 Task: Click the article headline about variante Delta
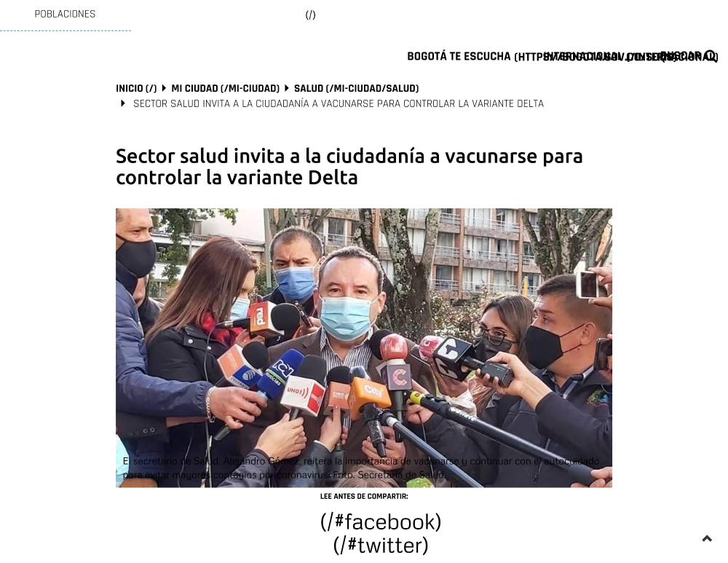349,166
